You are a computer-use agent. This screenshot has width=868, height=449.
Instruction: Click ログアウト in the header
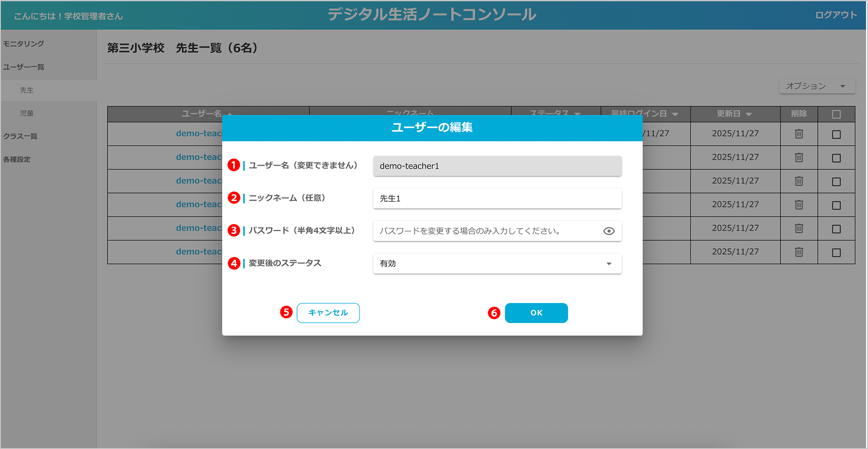tap(835, 15)
